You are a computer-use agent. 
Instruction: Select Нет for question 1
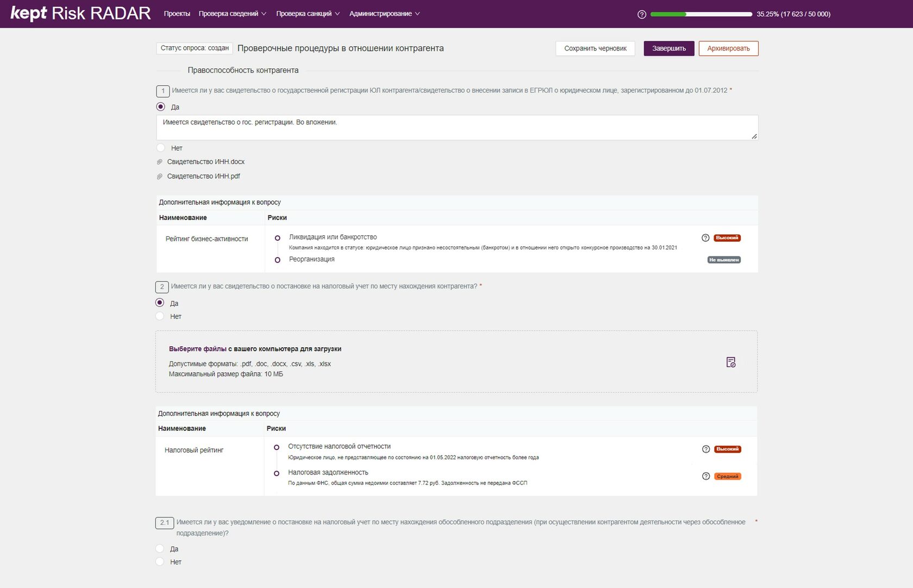click(161, 148)
